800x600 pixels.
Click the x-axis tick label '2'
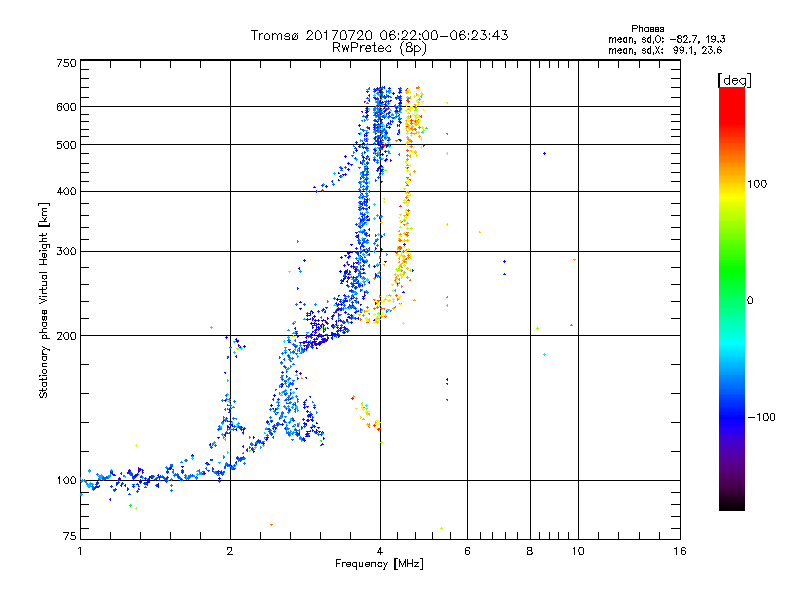[230, 551]
